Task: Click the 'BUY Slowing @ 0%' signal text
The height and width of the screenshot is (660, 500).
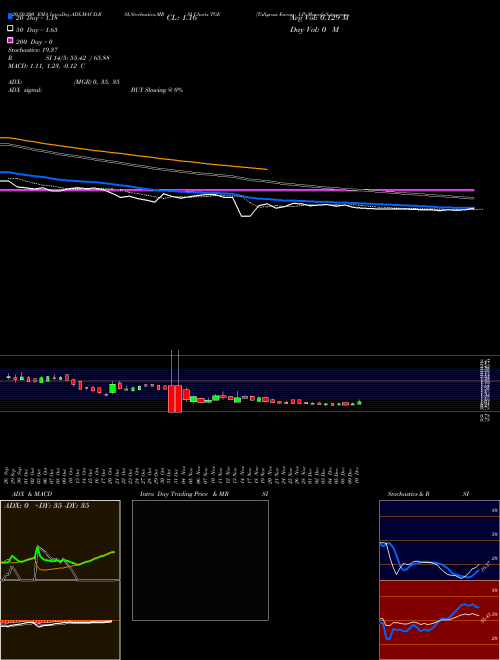Action: tap(157, 90)
